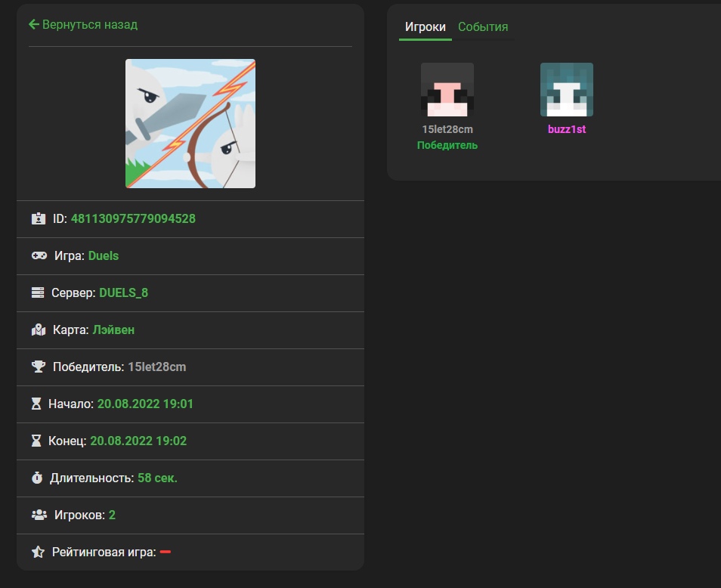Open winner 15let28cm link in details list
This screenshot has width=721, height=588.
[x=156, y=367]
